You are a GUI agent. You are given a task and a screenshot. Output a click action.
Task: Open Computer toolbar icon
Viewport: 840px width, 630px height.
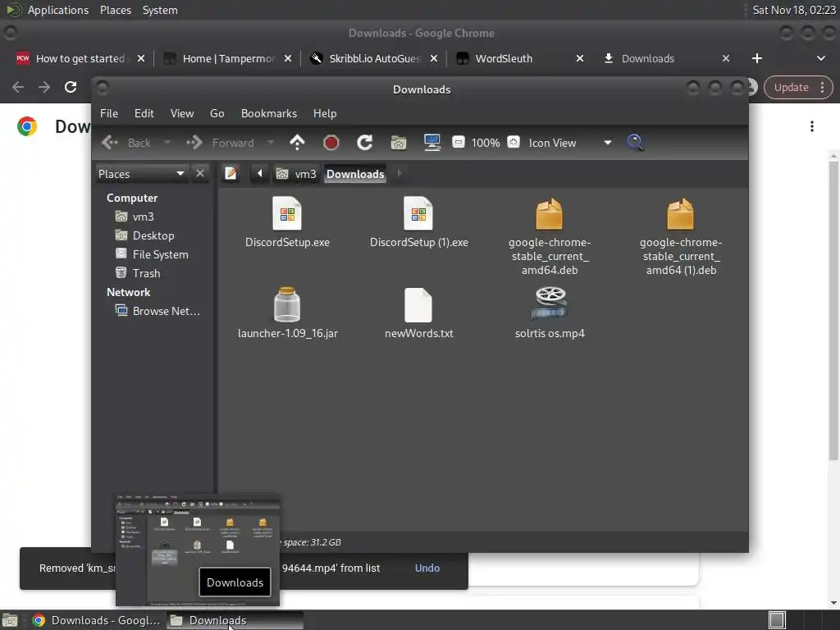click(x=431, y=143)
